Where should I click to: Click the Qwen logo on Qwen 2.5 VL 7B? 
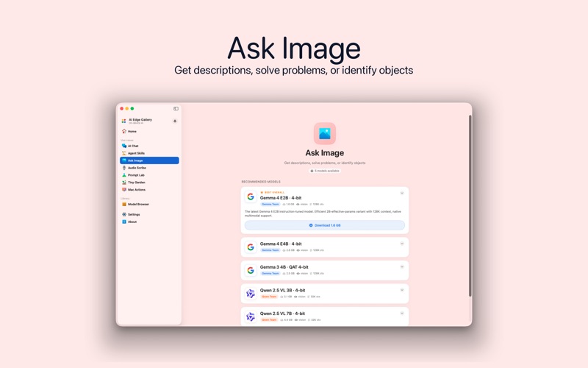click(251, 317)
